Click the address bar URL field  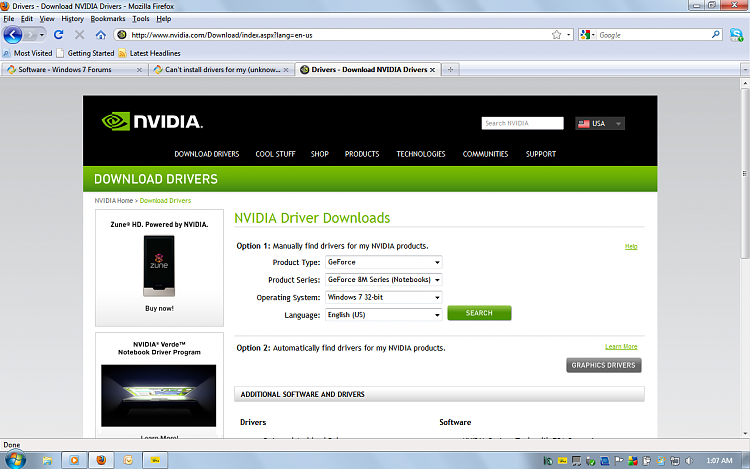point(339,35)
